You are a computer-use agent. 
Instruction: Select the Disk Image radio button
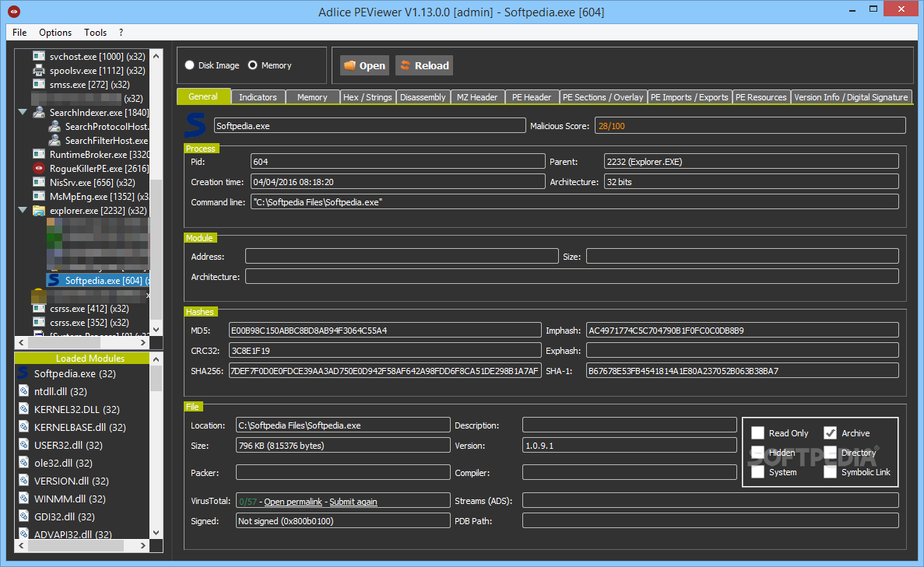point(190,65)
